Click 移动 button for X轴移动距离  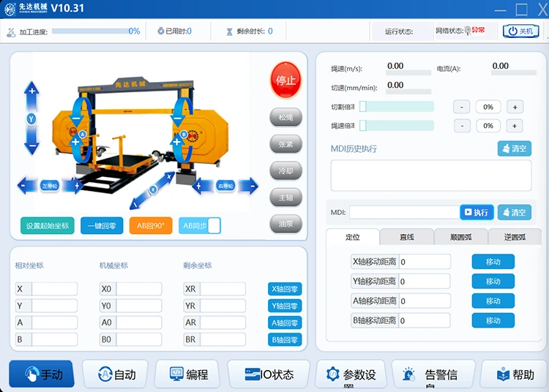[493, 262]
